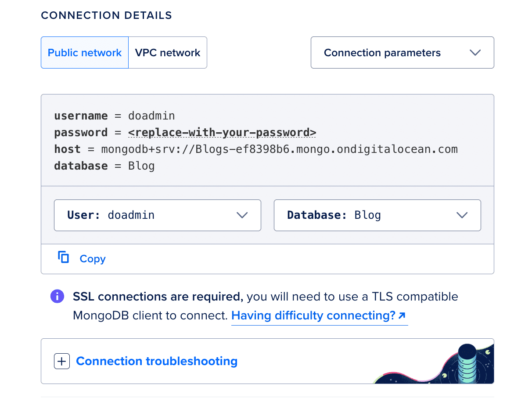Click the database = Blog line
The image size is (532, 413).
pyautogui.click(x=104, y=166)
